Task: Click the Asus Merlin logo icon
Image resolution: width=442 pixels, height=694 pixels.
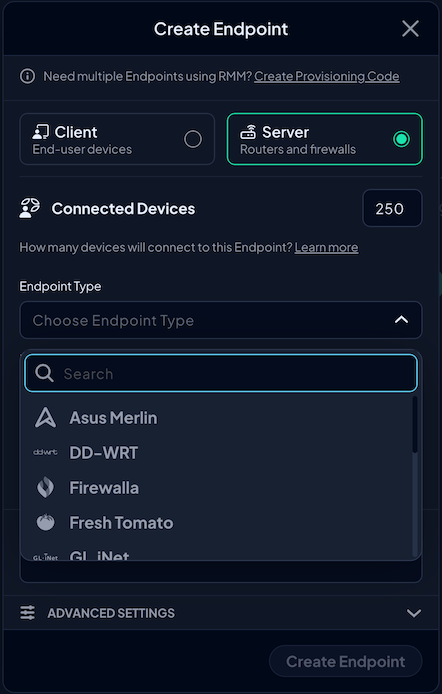Action: point(46,418)
